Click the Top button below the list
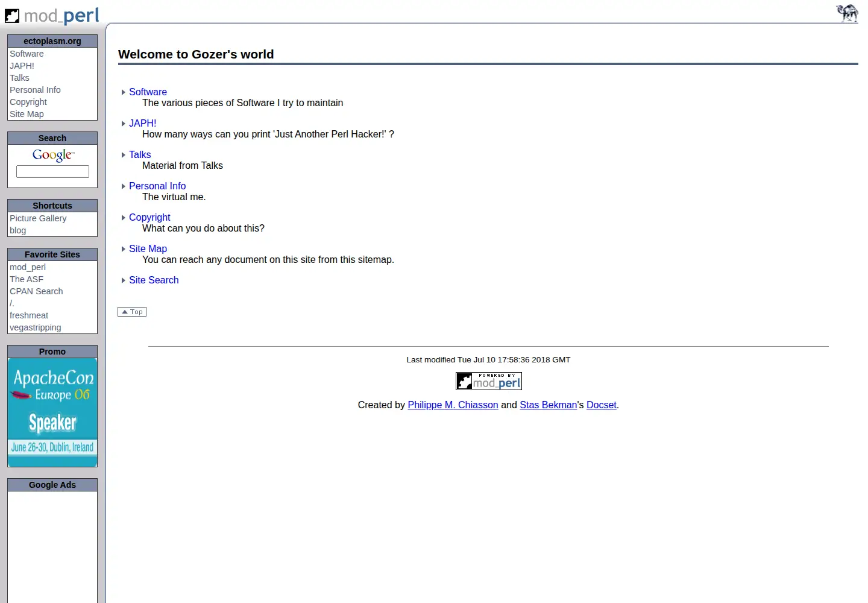 click(132, 312)
